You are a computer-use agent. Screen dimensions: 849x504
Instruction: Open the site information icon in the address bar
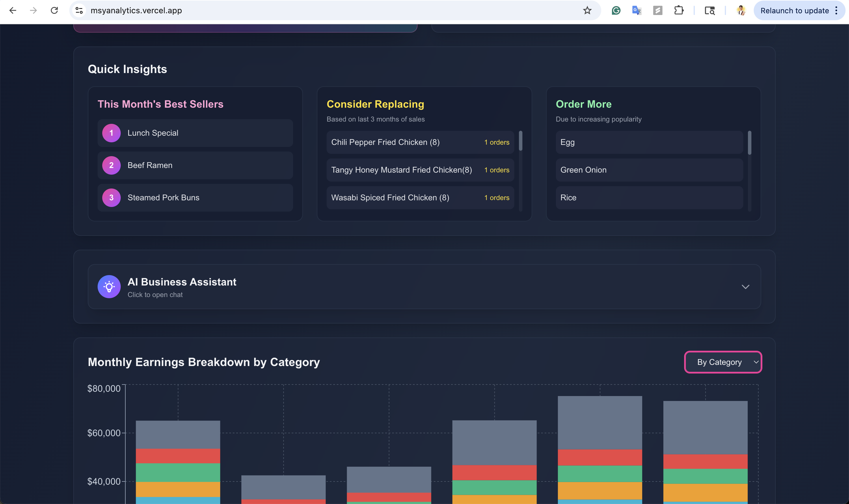(79, 10)
